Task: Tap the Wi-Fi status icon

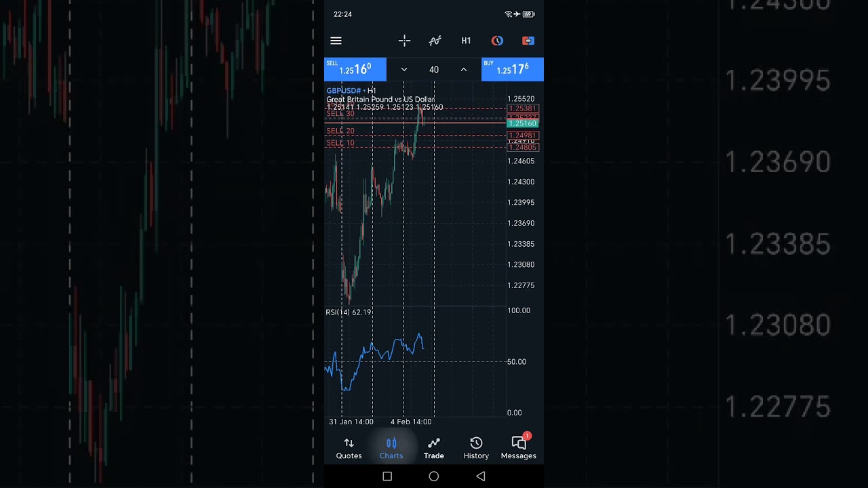Action: tap(509, 14)
